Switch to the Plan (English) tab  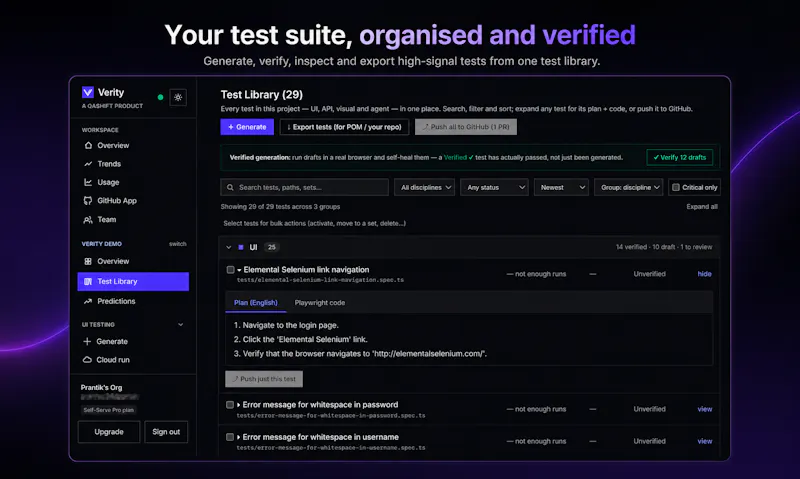point(256,302)
